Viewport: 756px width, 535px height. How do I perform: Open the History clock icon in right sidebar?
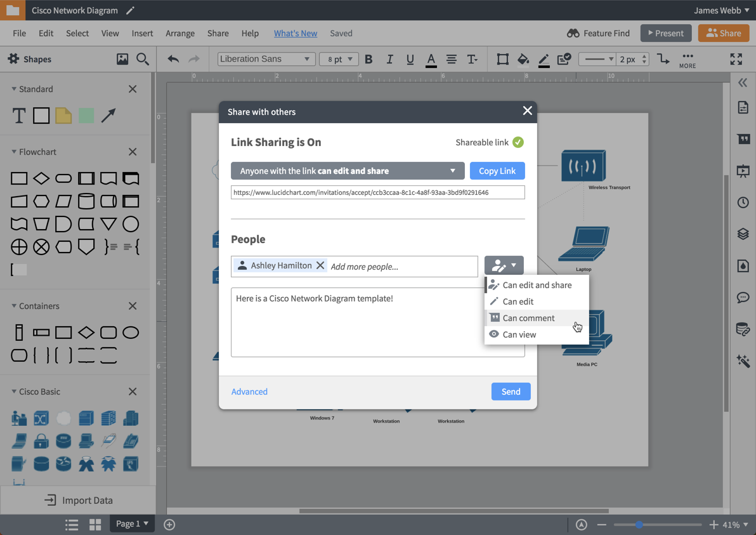(x=743, y=202)
